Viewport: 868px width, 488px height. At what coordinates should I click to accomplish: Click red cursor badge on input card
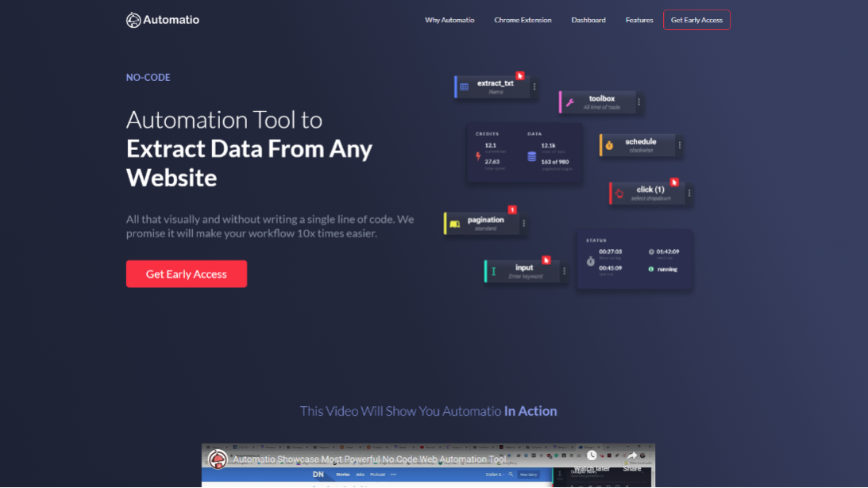[546, 260]
